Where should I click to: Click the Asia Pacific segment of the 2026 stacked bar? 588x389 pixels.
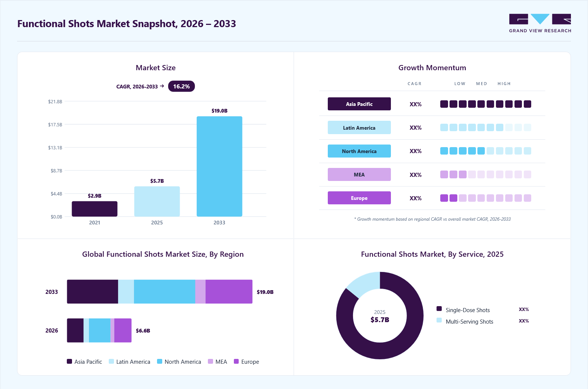75,330
